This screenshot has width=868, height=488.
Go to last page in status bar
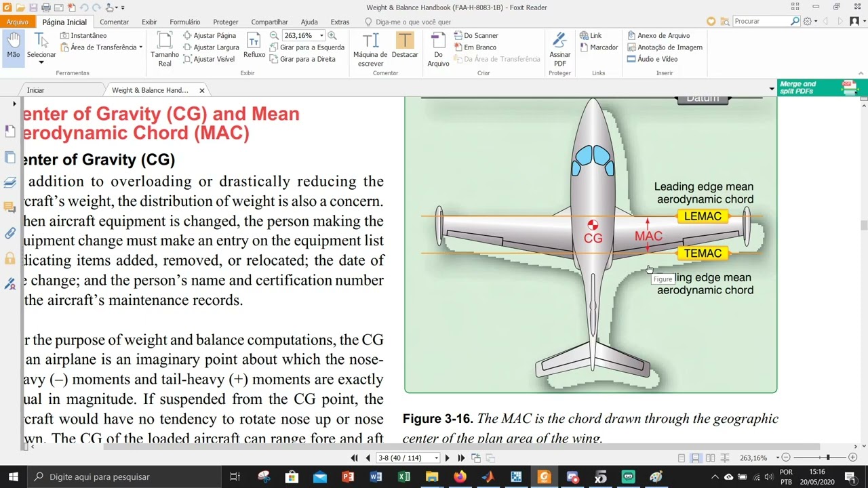461,458
